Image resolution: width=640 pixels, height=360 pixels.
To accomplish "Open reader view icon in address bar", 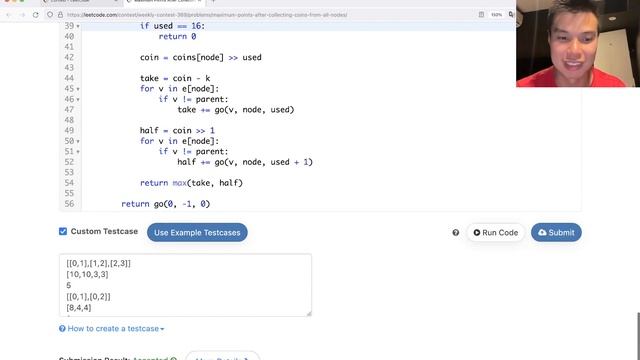I will pos(481,15).
